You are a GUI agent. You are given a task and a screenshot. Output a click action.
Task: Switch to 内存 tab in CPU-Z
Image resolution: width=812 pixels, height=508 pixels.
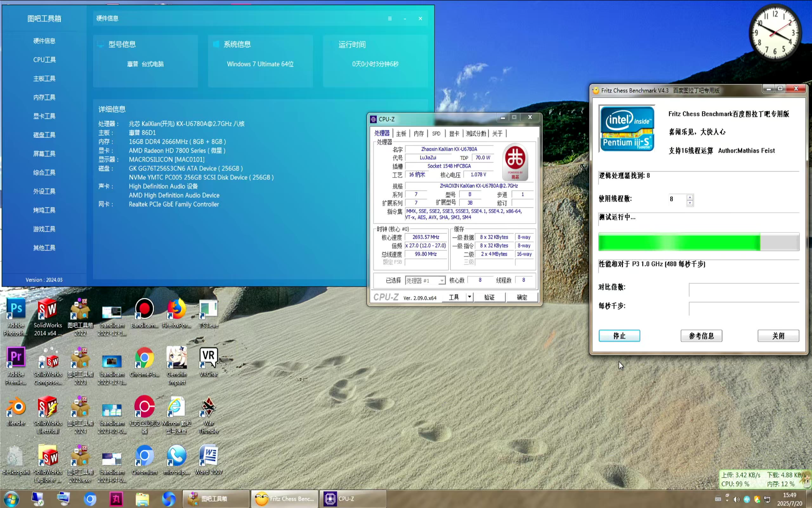(x=419, y=133)
